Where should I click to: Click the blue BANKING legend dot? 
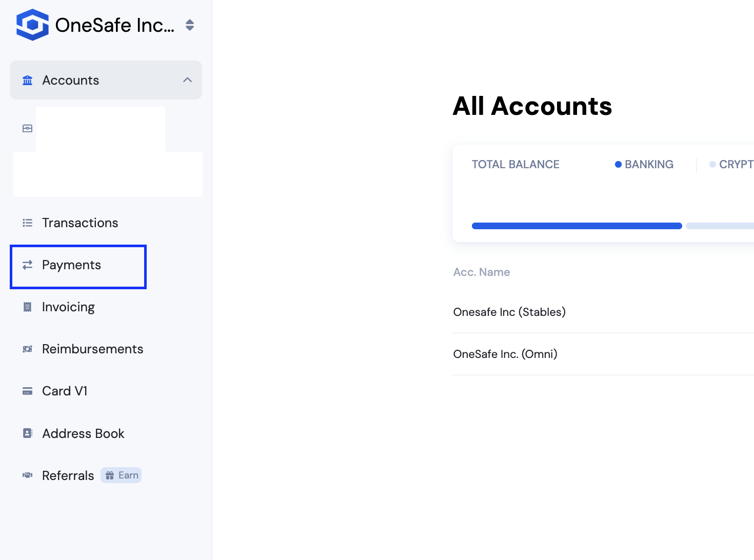618,165
